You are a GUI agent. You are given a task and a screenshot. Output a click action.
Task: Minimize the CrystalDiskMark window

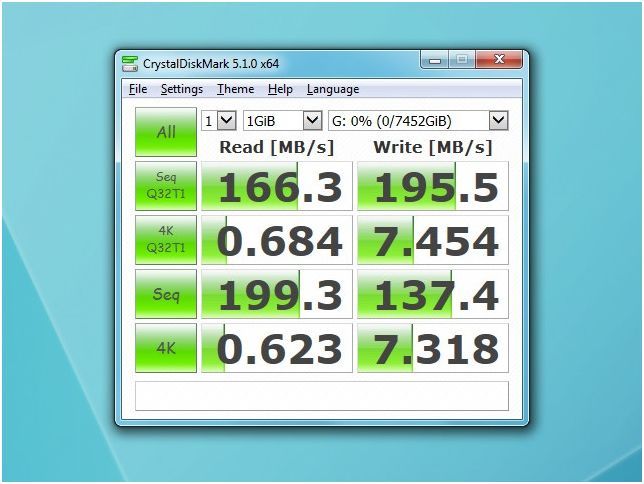pyautogui.click(x=435, y=60)
